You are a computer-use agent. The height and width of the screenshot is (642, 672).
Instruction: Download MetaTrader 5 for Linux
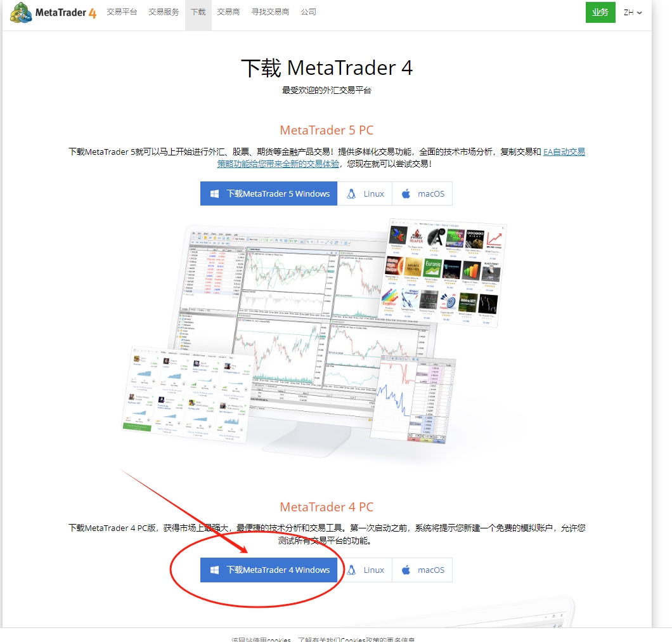click(365, 194)
